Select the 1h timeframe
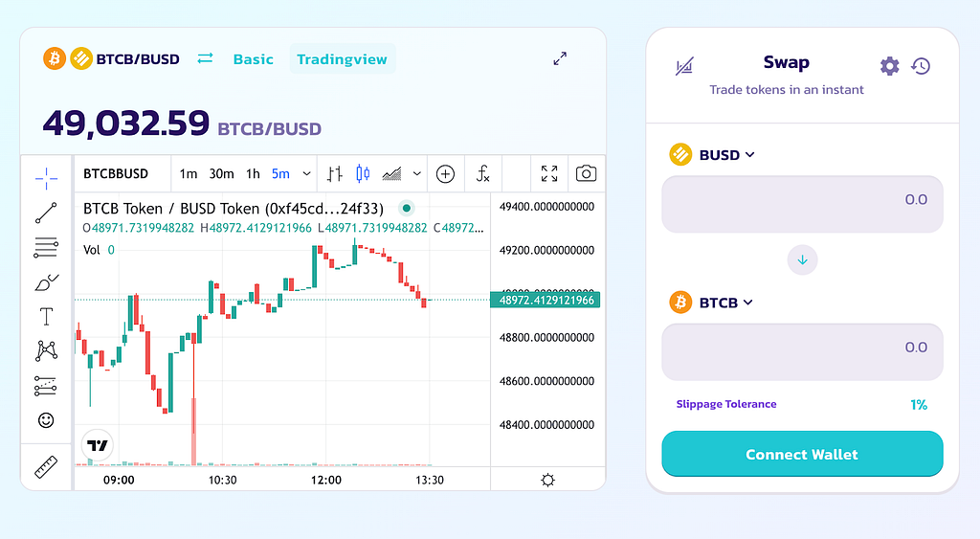The width and height of the screenshot is (980, 539). [x=253, y=174]
